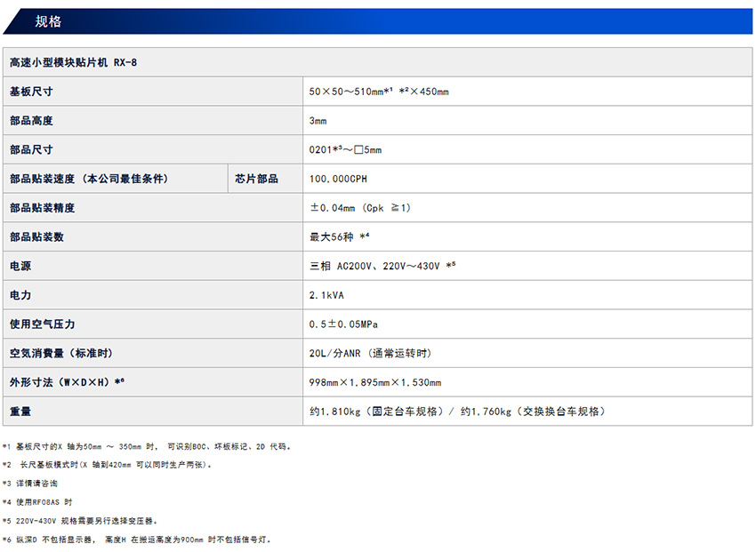Screen dimensions: 756x552
Task: Select the 芯片部品 sub-label cell
Action: (x=256, y=179)
